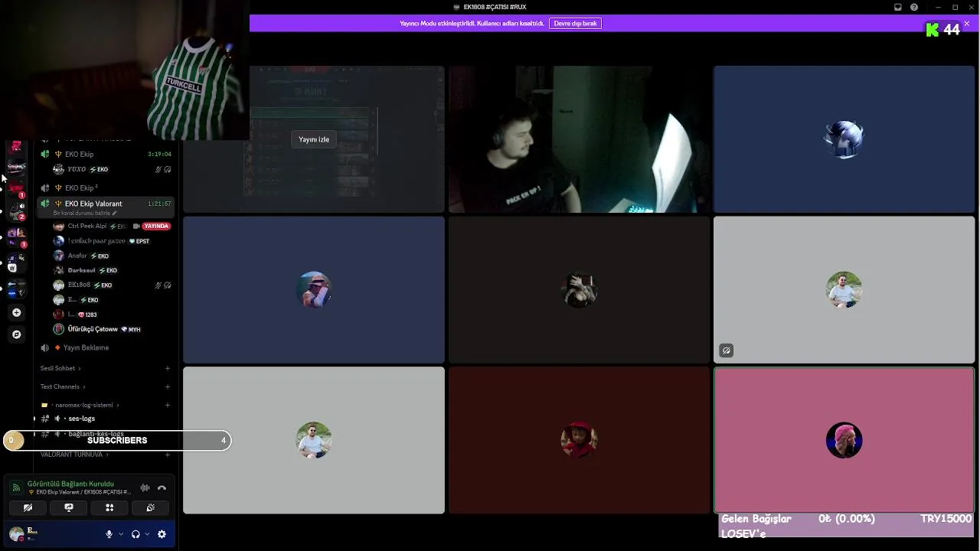This screenshot has height=551, width=980.
Task: Expand the 'naromax-log-sistemi' category
Action: 80,405
